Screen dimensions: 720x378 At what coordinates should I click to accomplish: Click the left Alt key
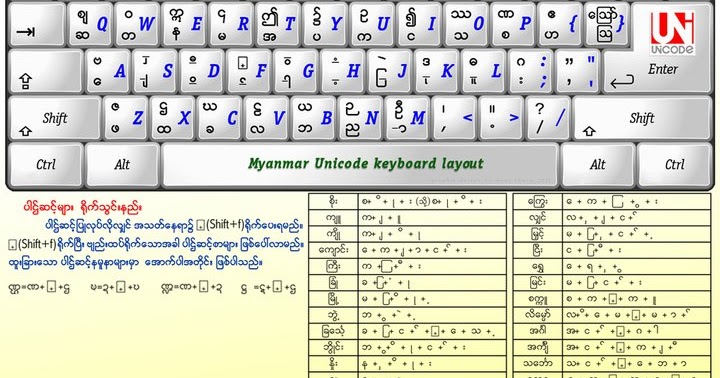point(123,164)
